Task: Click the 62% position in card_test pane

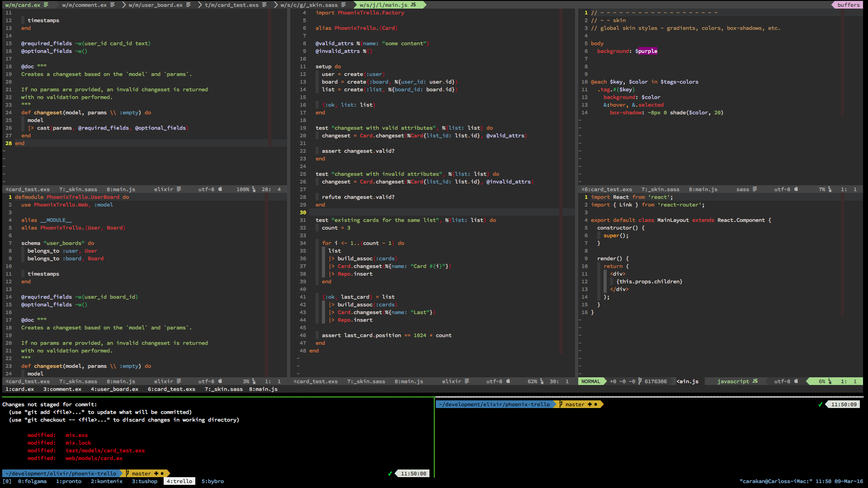Action: click(532, 381)
